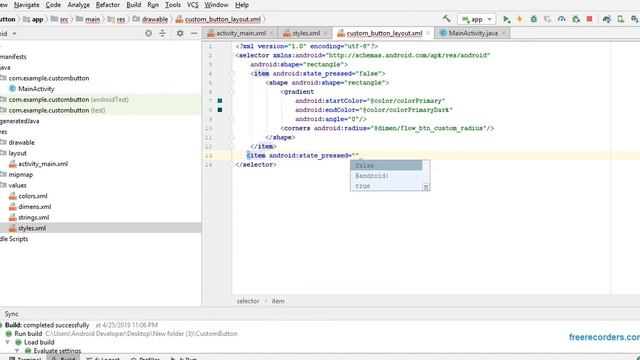Click the Run with Coverage icon
Screen dimensions: 640x360
pyautogui.click(x=547, y=19)
